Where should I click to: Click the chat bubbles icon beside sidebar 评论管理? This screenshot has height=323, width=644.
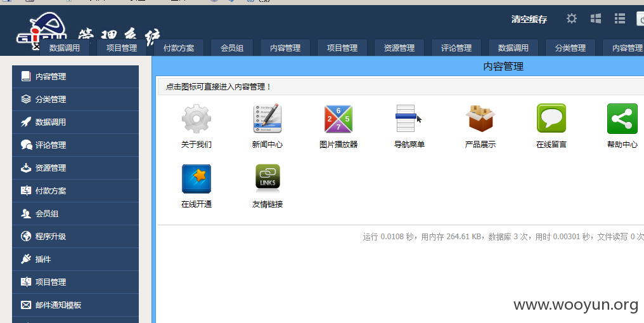click(x=26, y=145)
